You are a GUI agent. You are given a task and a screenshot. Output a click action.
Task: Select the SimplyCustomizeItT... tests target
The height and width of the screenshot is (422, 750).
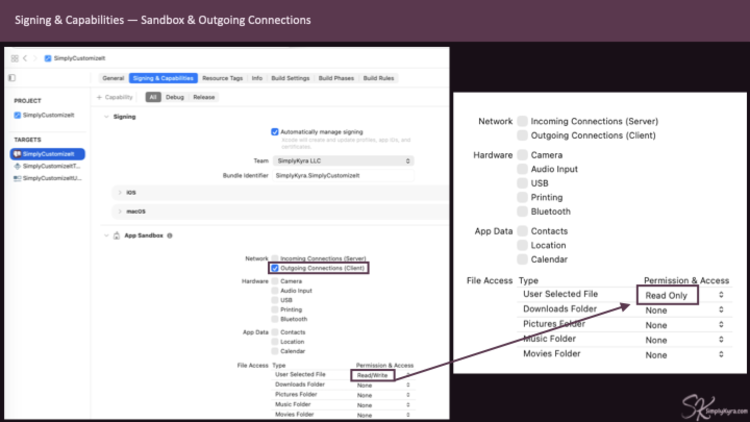tap(47, 166)
